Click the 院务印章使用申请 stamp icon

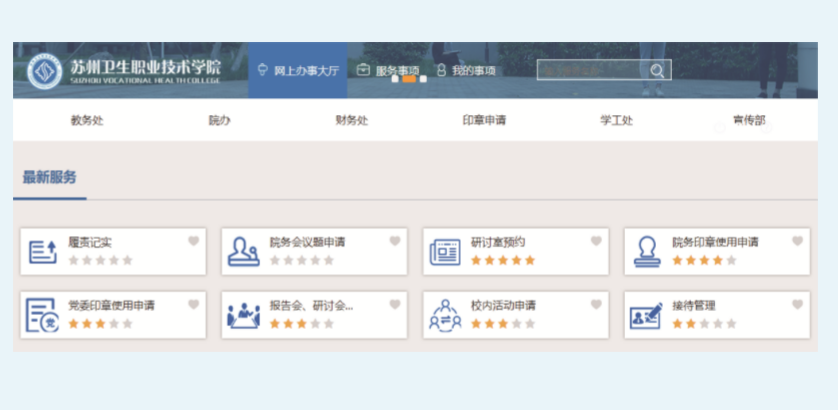(x=647, y=251)
